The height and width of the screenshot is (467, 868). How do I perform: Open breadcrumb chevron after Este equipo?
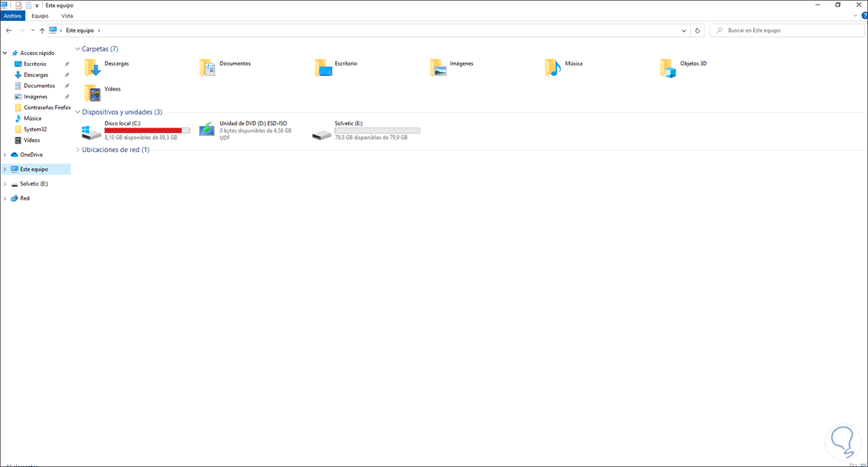(99, 30)
